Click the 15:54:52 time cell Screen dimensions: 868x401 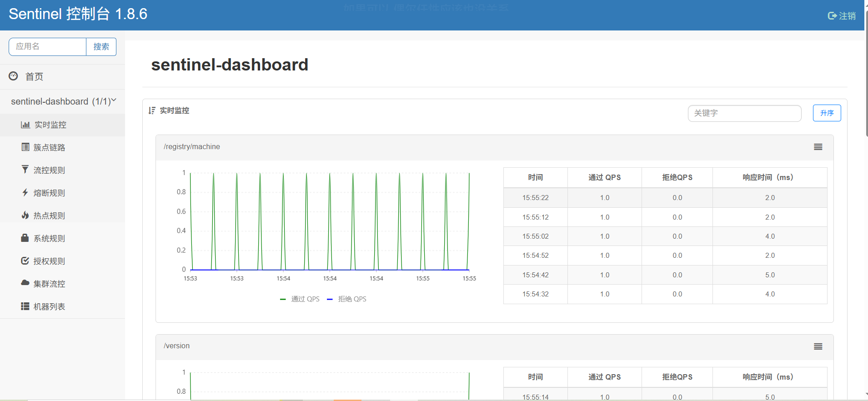[x=535, y=256]
